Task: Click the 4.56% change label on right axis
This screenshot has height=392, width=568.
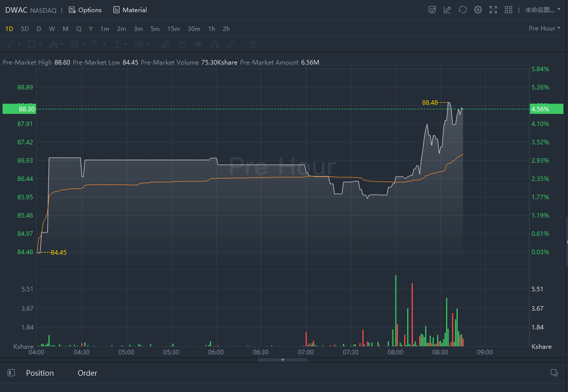Action: pyautogui.click(x=547, y=109)
